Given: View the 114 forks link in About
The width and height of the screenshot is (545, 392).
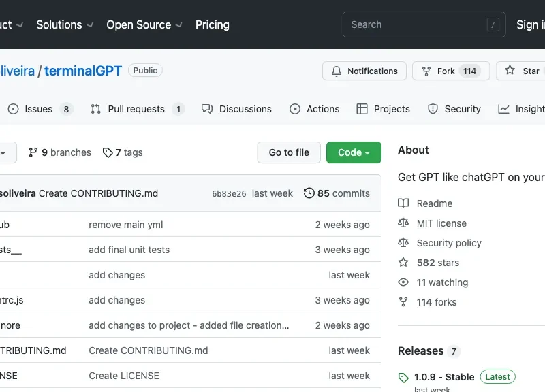Looking at the screenshot, I should (437, 302).
